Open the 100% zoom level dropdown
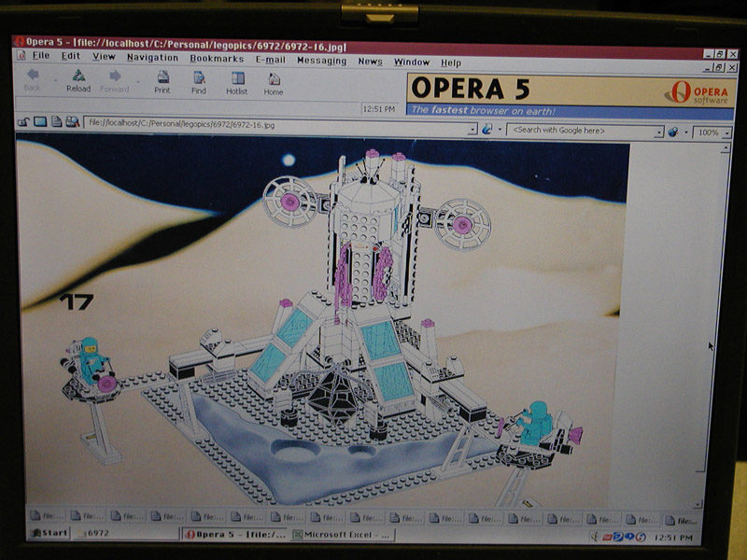The height and width of the screenshot is (560, 747). 727,133
